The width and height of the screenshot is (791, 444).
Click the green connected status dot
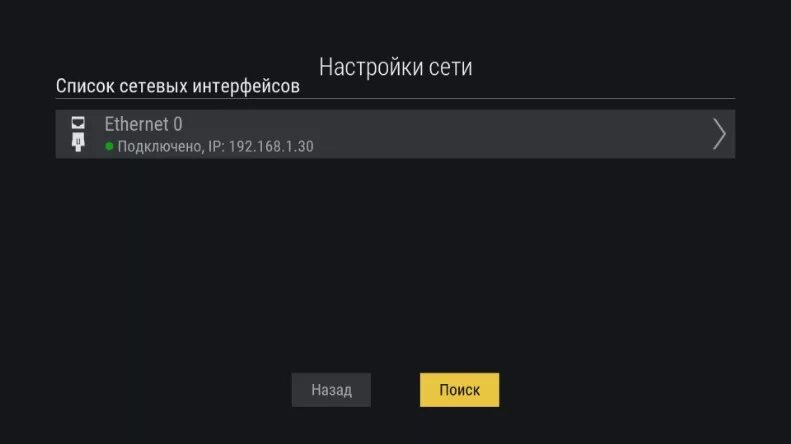coord(109,146)
